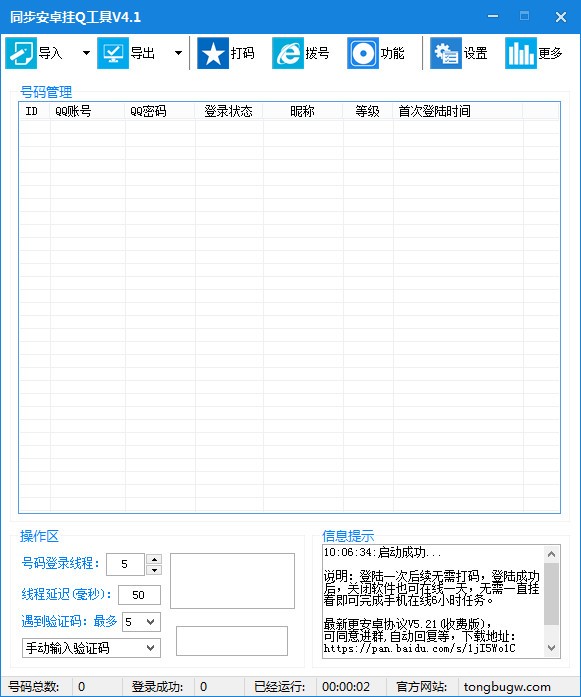Screen dimensions: 581x697
Task: Expand the 导出 dropdown arrow
Action: (x=178, y=53)
